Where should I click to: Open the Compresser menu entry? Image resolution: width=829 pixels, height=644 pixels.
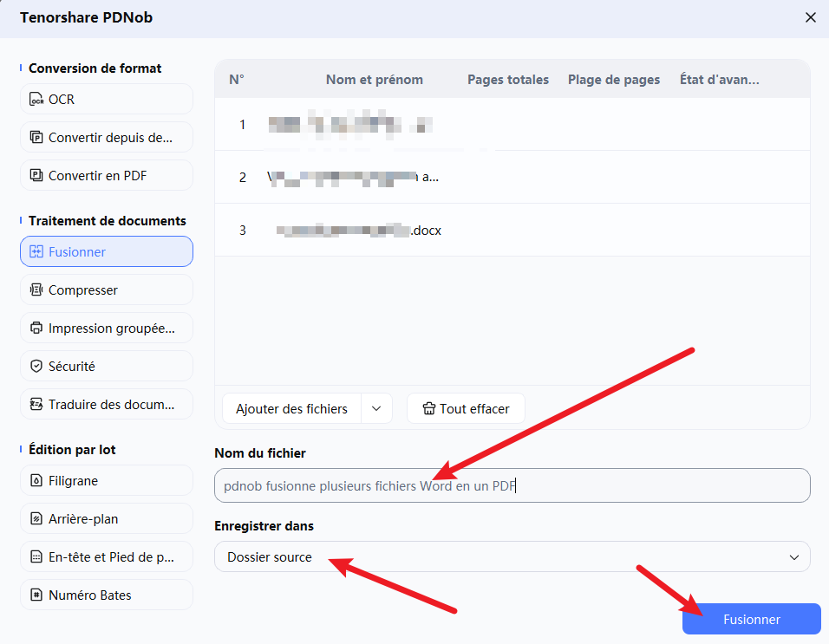pyautogui.click(x=107, y=289)
